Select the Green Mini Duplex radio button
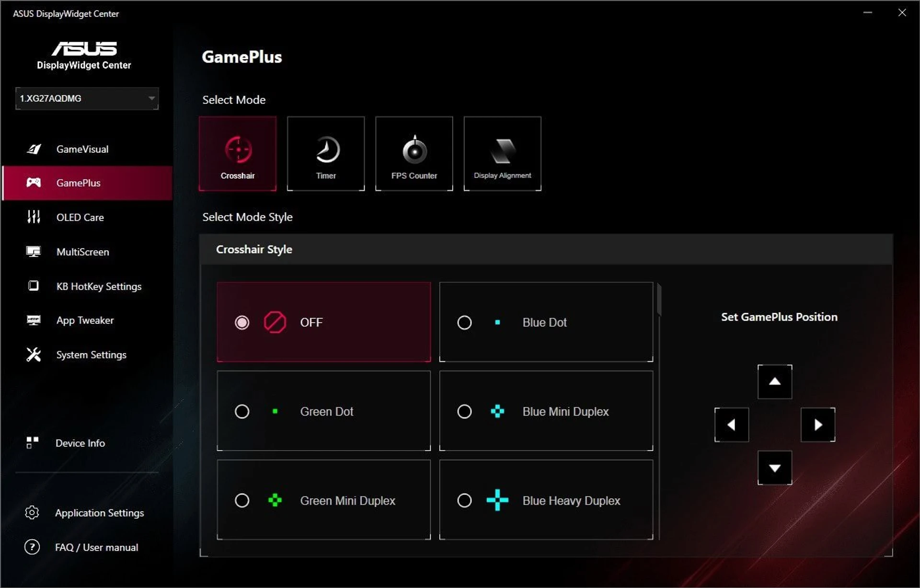 (x=242, y=500)
